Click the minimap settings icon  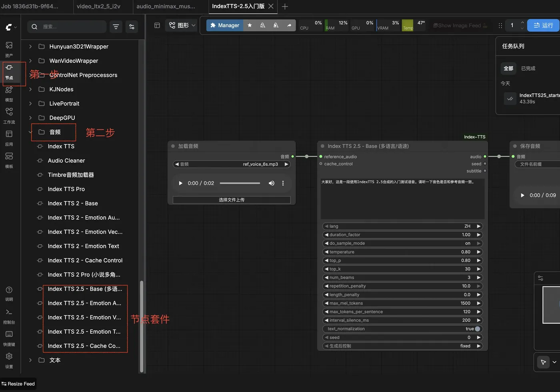tap(540, 278)
